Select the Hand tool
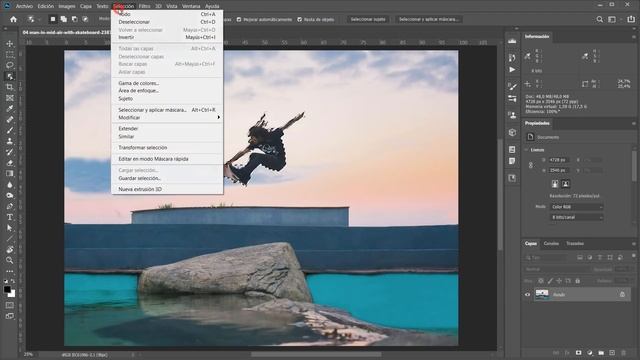This screenshot has height=360, width=640. [9, 249]
